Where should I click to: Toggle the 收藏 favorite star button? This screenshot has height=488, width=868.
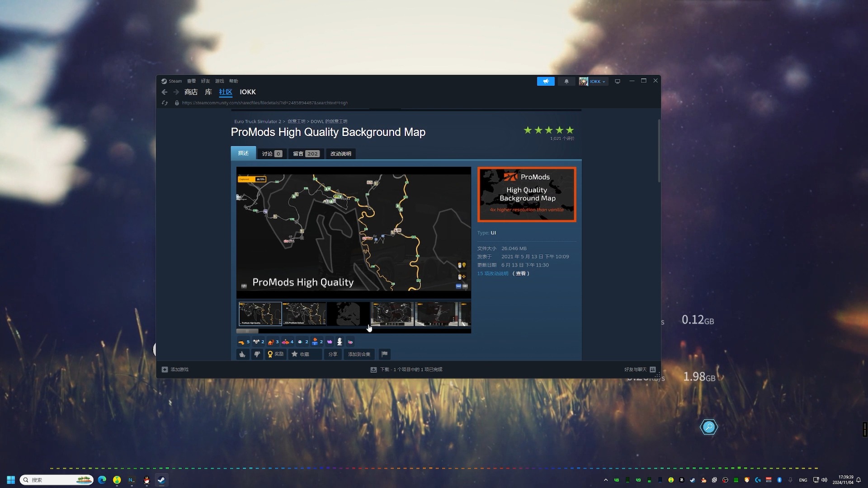pos(301,354)
